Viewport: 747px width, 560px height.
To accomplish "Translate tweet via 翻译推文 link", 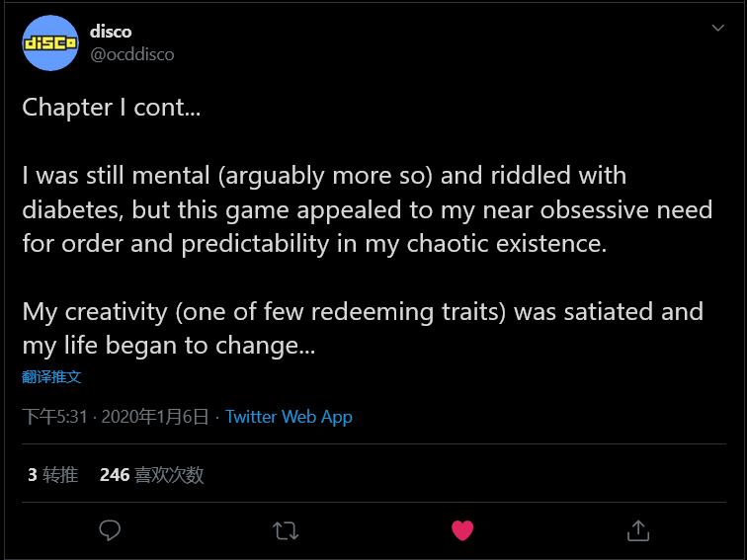I will pyautogui.click(x=51, y=376).
